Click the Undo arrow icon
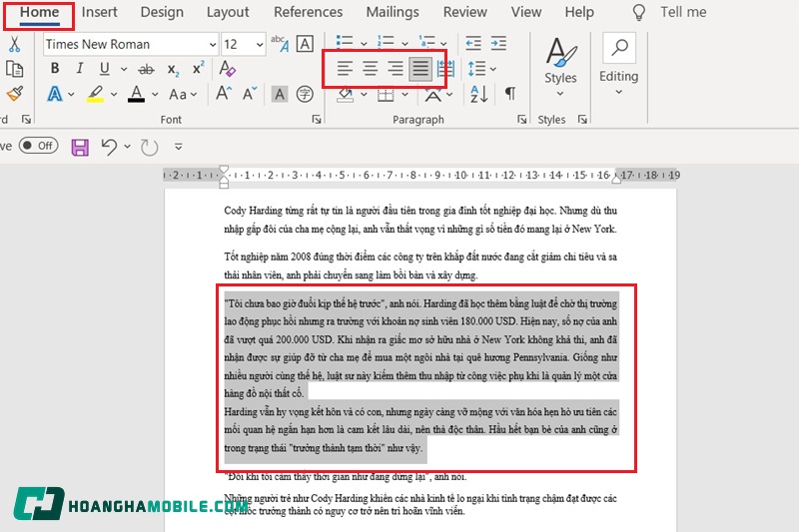This screenshot has width=799, height=532. click(110, 147)
